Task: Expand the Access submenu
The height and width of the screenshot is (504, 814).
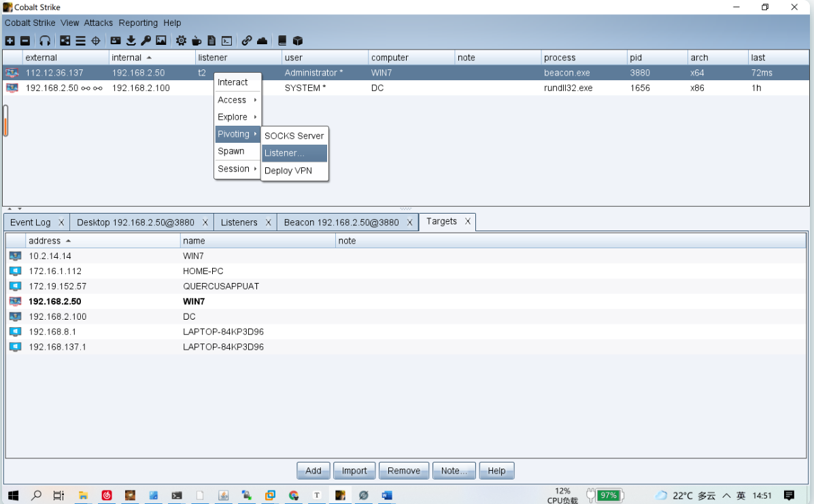Action: (237, 100)
